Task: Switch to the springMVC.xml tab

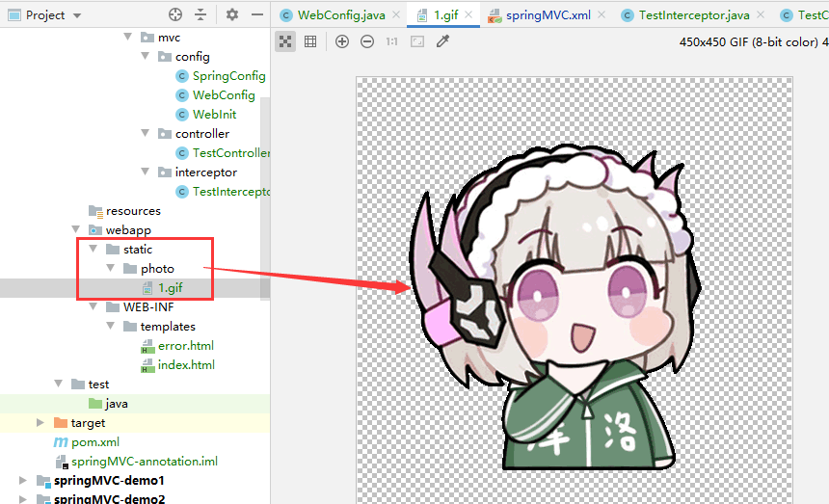Action: coord(548,15)
